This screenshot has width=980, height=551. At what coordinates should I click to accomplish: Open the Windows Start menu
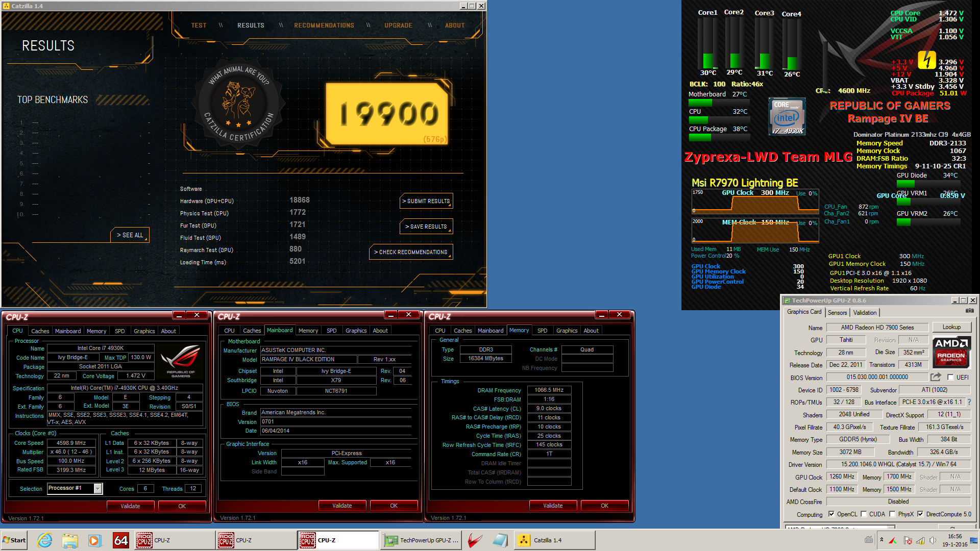(14, 540)
